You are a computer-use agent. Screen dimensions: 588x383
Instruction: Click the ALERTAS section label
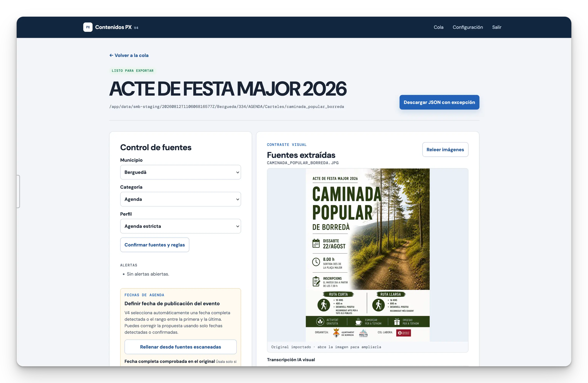point(128,265)
